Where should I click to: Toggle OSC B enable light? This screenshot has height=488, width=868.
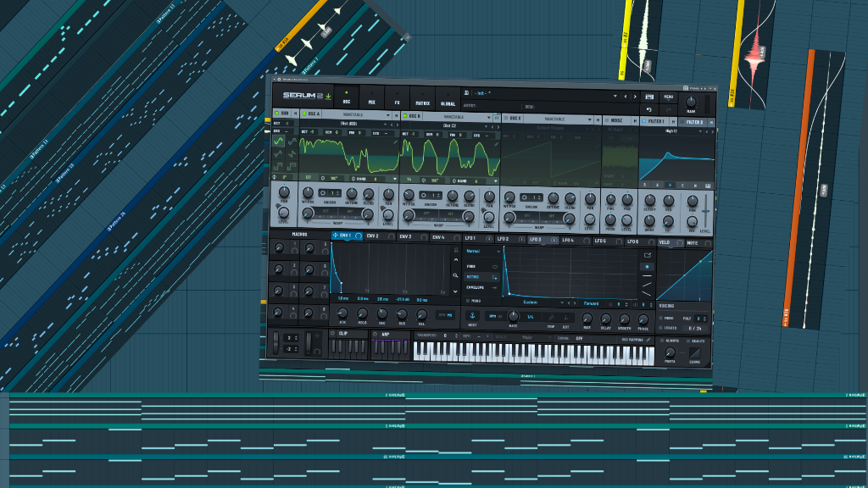point(405,115)
